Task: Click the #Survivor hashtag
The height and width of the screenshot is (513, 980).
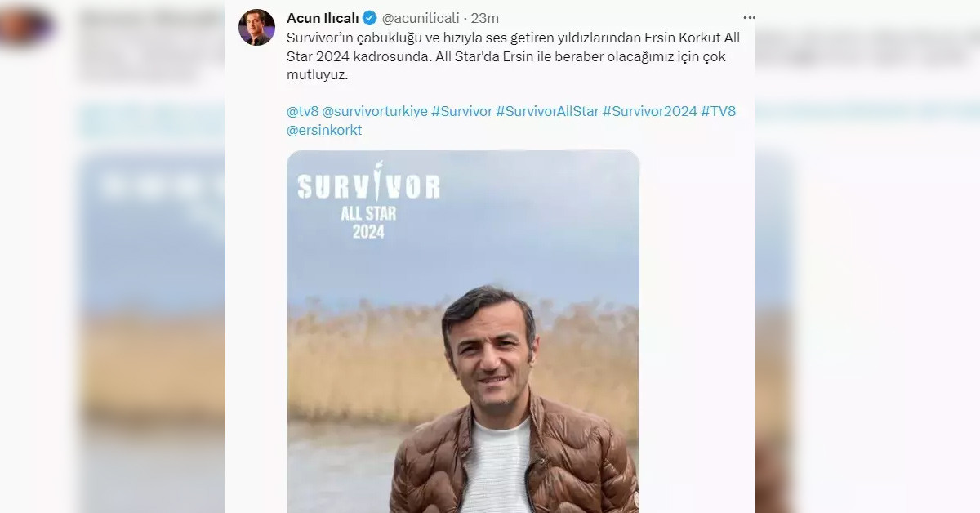Action: tap(461, 111)
